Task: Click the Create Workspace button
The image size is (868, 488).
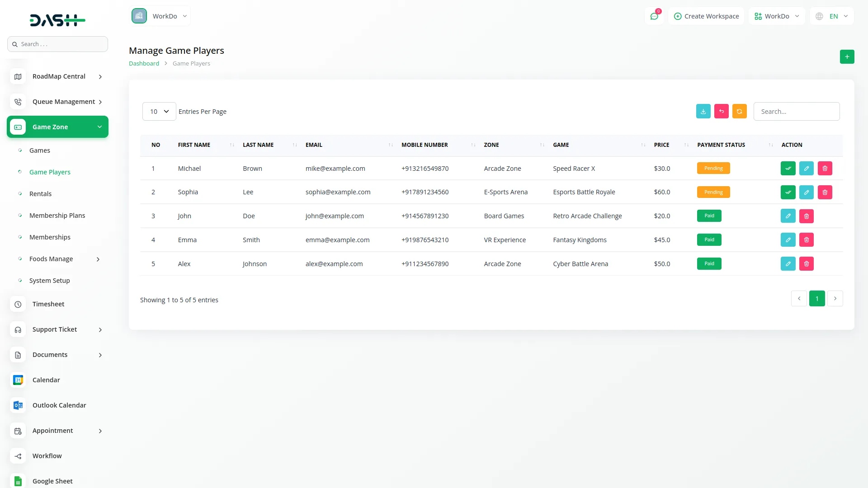Action: [706, 16]
